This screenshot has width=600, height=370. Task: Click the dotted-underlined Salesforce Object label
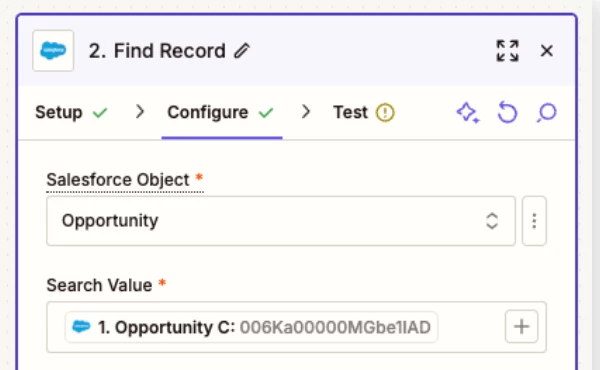click(118, 180)
